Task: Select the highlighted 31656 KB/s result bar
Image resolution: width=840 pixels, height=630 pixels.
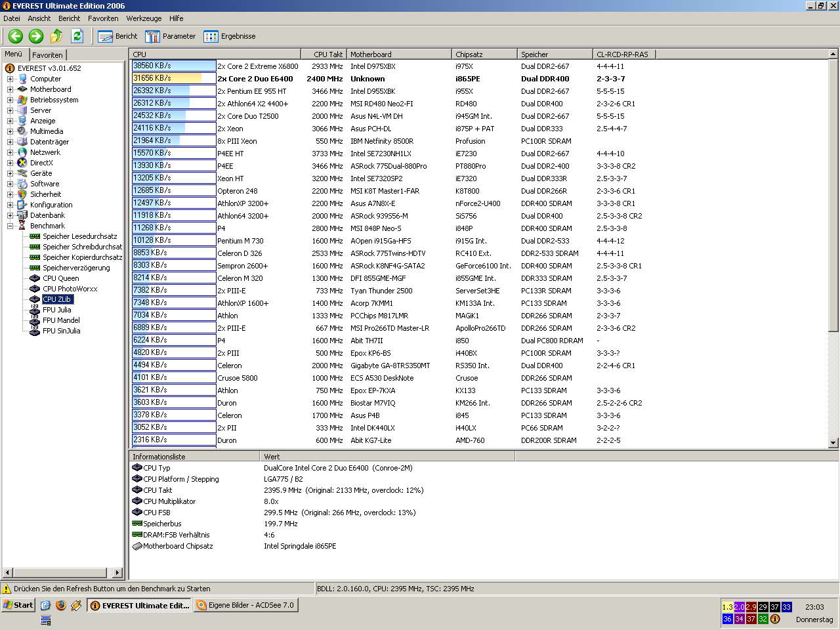Action: click(174, 78)
